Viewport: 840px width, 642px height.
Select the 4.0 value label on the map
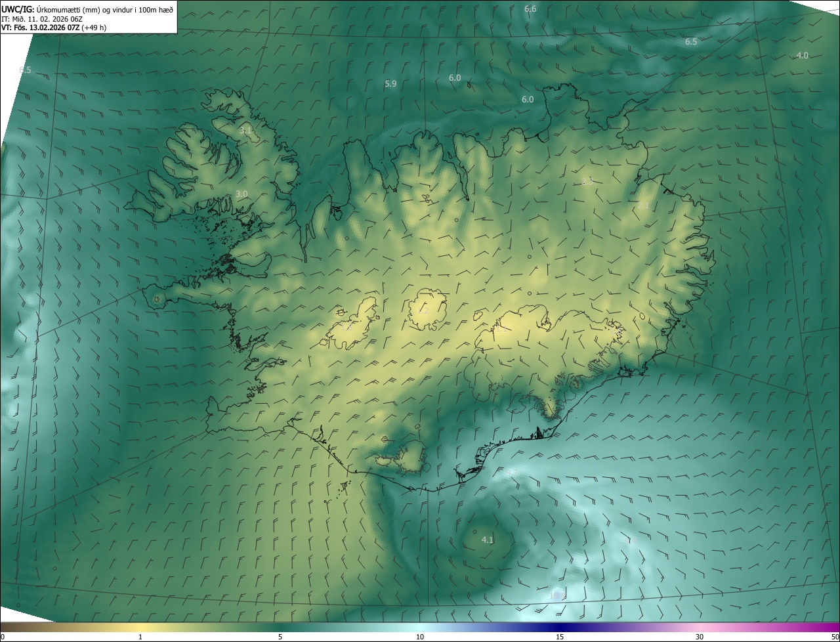[x=802, y=55]
